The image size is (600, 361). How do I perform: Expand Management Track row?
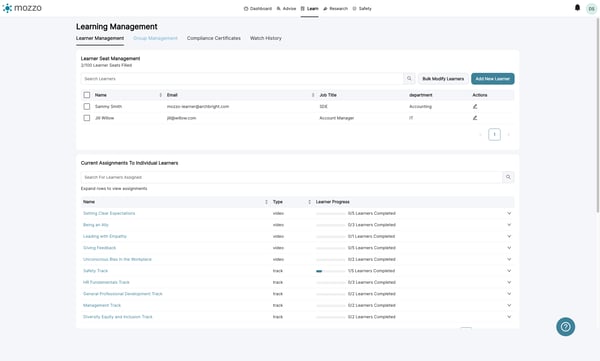(509, 305)
